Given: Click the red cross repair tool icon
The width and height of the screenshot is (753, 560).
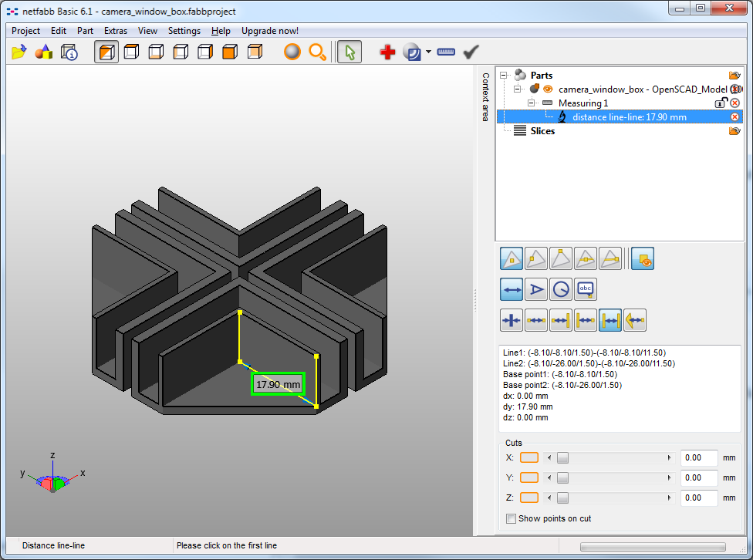Looking at the screenshot, I should pyautogui.click(x=387, y=52).
